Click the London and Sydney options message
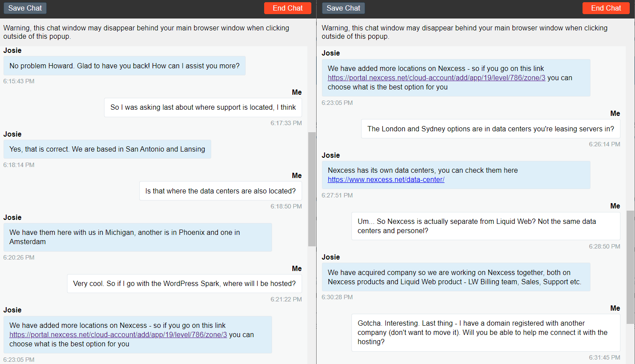 (490, 129)
